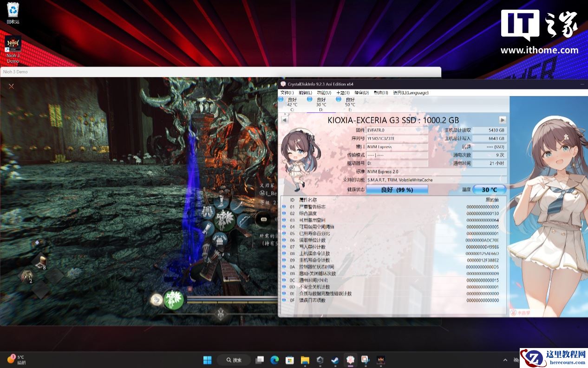Click host total reads value 5430 GB
588x368 pixels.
coord(490,130)
